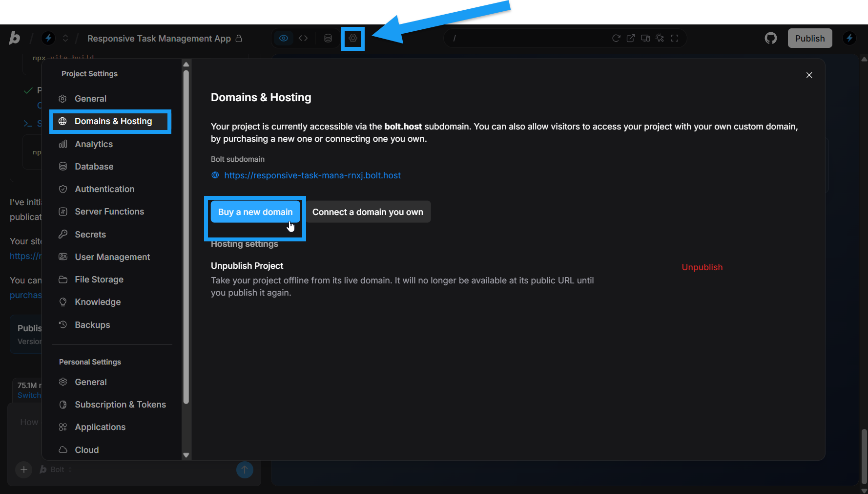868x494 pixels.
Task: Click the lock icon next to project name
Action: click(239, 38)
